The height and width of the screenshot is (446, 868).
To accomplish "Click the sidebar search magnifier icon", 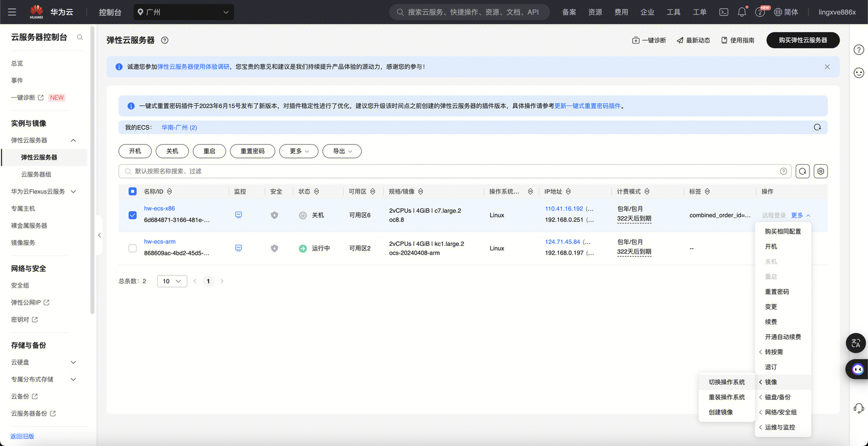I will (80, 37).
